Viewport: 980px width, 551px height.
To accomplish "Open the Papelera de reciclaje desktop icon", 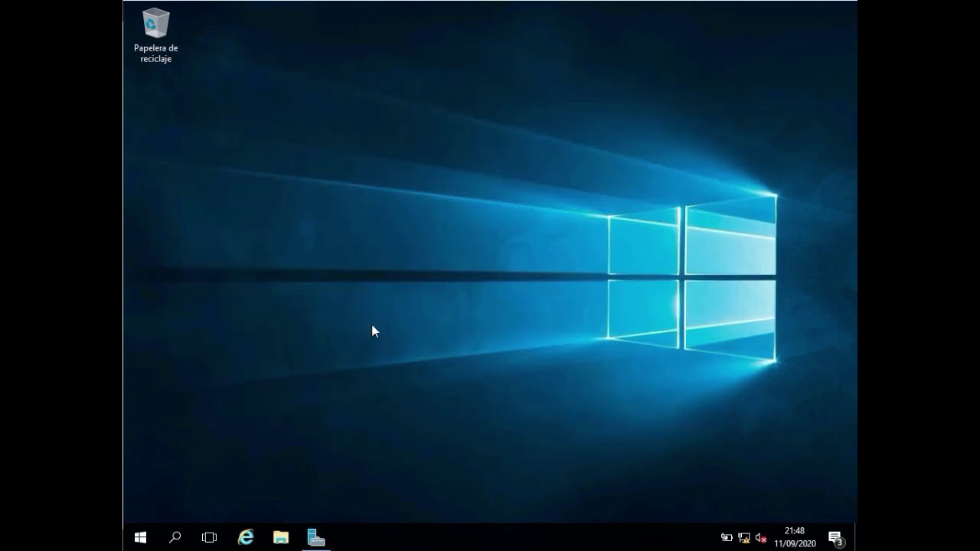I will pos(155,35).
